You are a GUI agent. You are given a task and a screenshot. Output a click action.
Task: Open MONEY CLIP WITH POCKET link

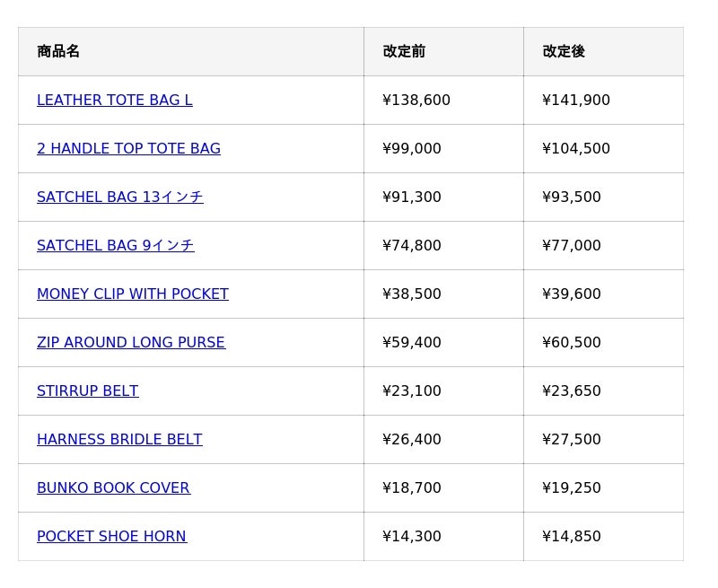pos(132,294)
